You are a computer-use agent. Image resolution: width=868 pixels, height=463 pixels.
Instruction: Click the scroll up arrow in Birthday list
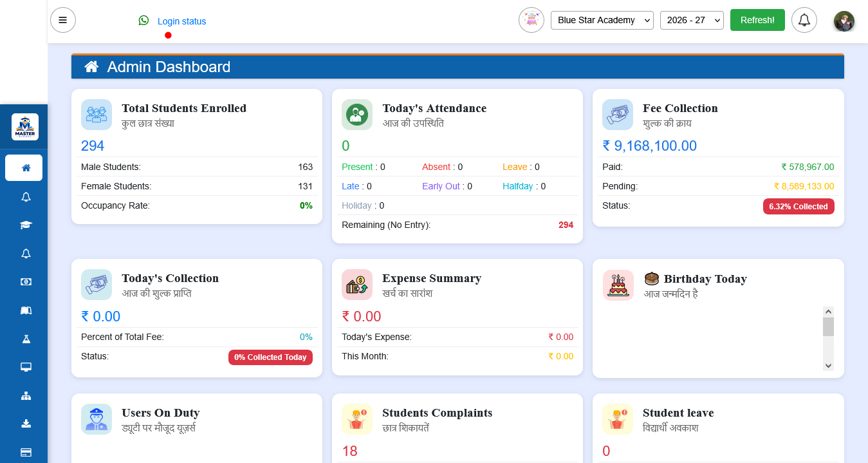pos(828,312)
